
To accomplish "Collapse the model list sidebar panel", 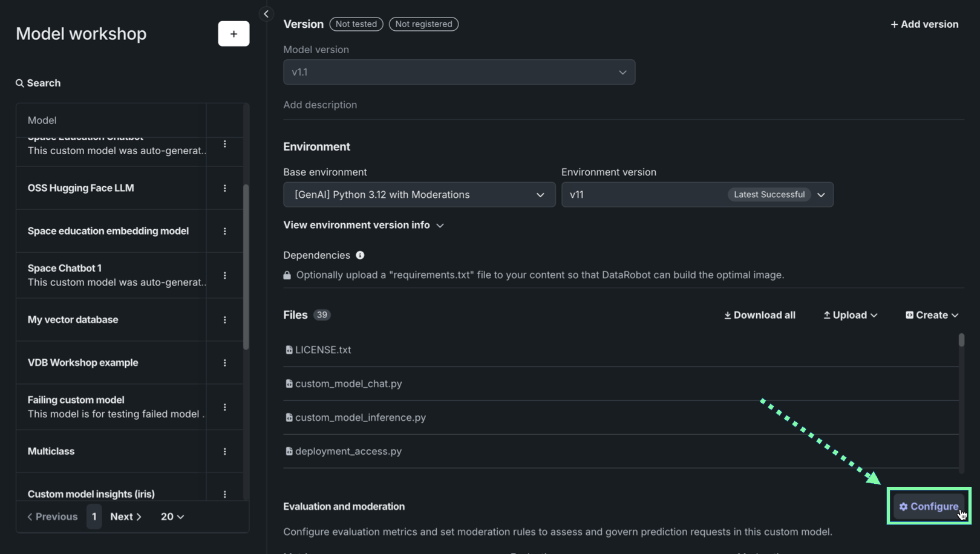I will point(266,14).
